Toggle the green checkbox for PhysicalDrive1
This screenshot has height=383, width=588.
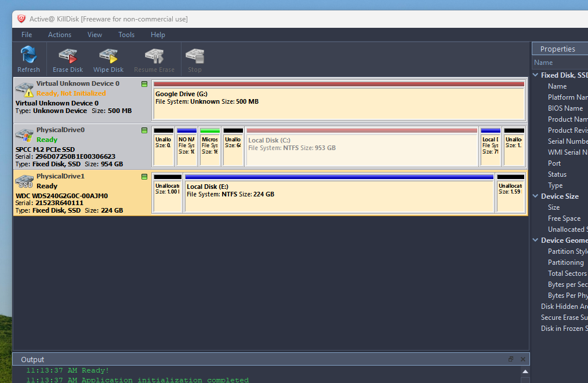click(144, 176)
